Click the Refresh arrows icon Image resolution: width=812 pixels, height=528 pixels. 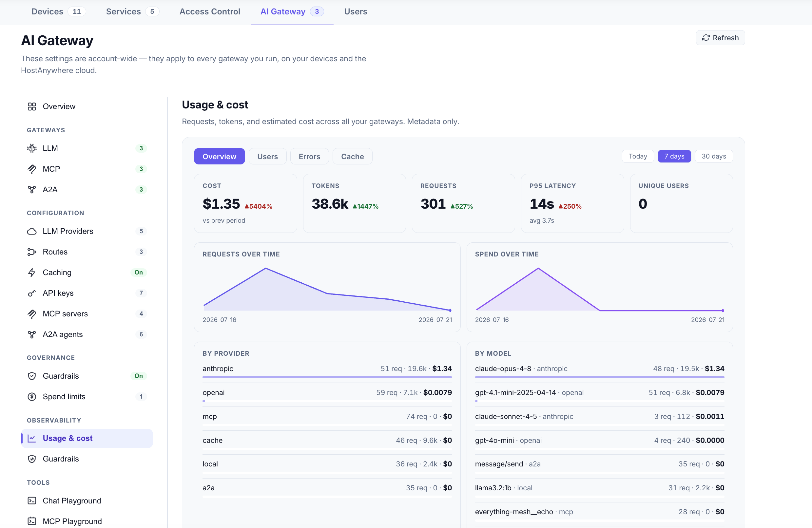click(x=706, y=38)
